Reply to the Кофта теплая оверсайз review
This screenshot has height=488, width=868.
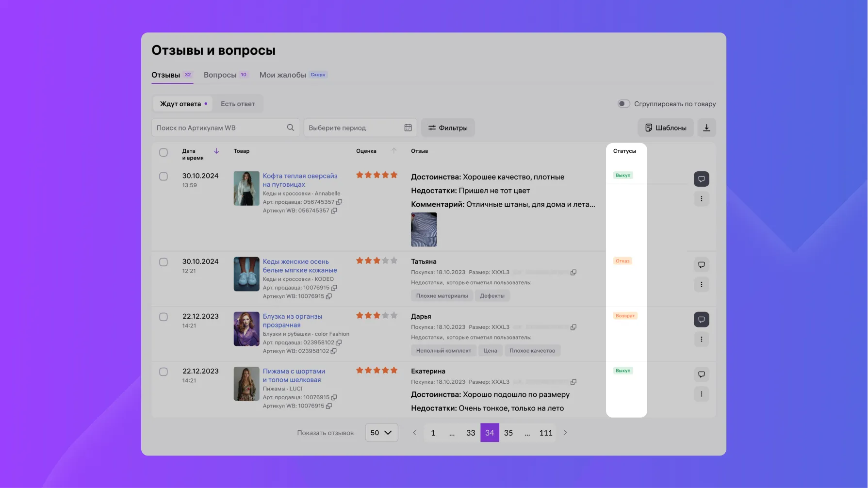701,179
